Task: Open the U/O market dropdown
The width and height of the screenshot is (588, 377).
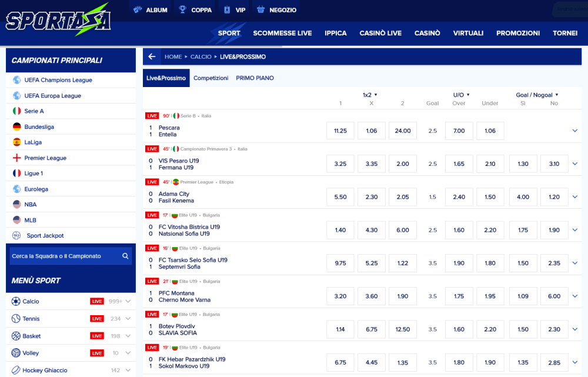Action: click(x=461, y=95)
